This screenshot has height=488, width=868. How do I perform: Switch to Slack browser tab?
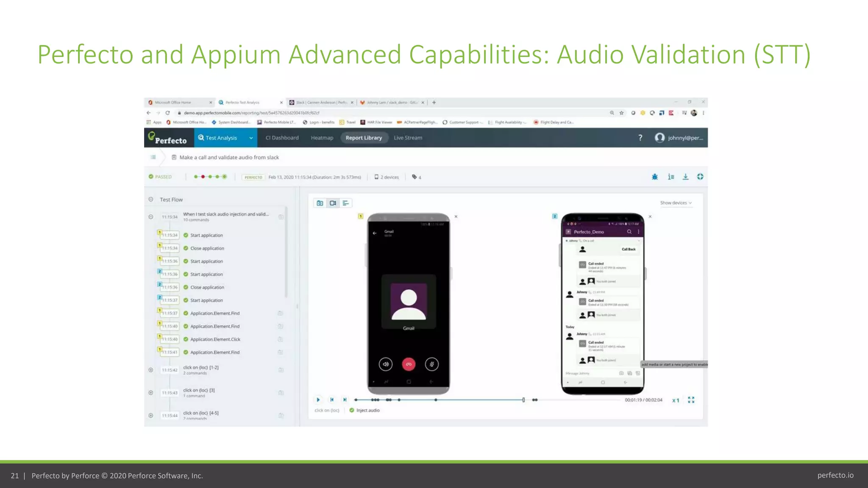tap(321, 103)
